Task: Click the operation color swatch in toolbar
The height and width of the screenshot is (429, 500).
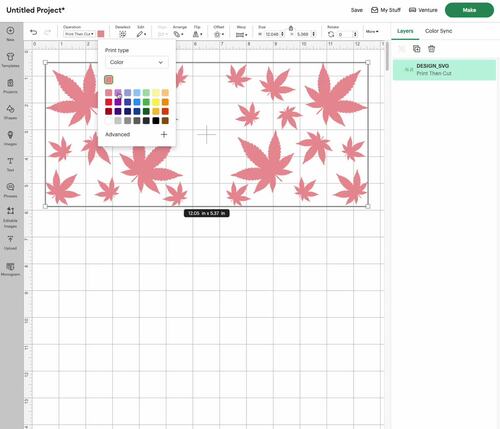Action: point(101,34)
